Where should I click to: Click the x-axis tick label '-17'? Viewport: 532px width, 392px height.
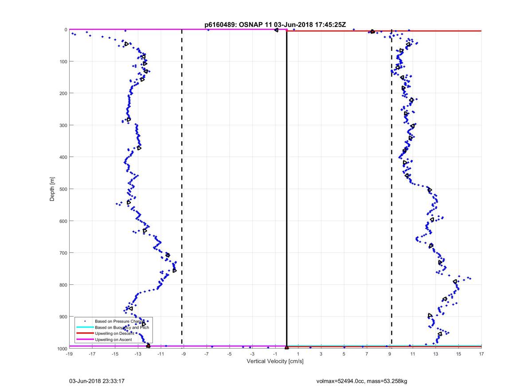tap(92, 354)
